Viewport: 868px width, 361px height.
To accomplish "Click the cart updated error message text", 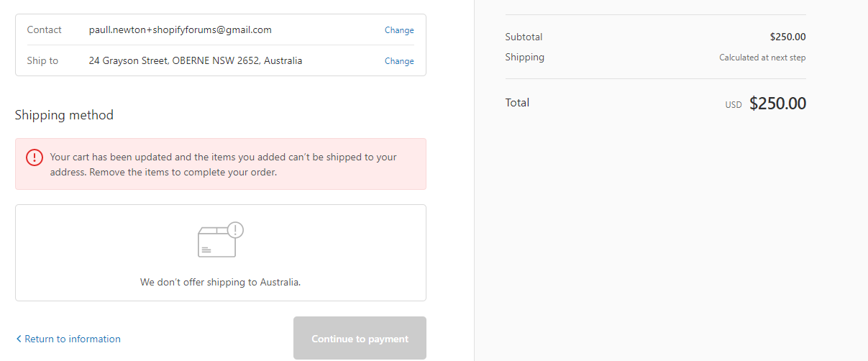I will pos(223,165).
